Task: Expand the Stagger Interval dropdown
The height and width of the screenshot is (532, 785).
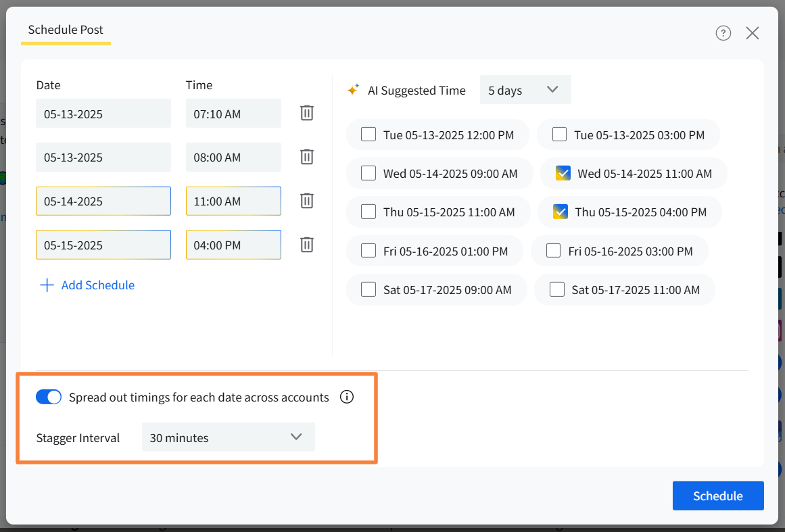Action: 228,437
